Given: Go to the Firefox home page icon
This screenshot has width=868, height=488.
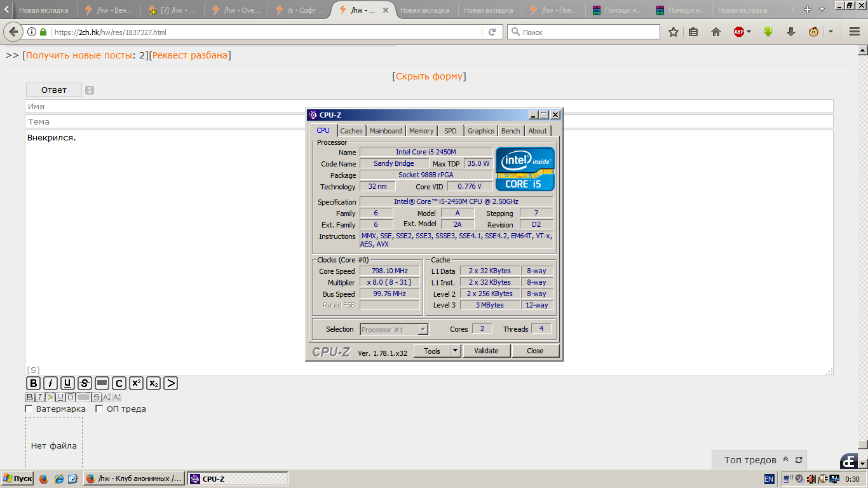Looking at the screenshot, I should point(716,32).
